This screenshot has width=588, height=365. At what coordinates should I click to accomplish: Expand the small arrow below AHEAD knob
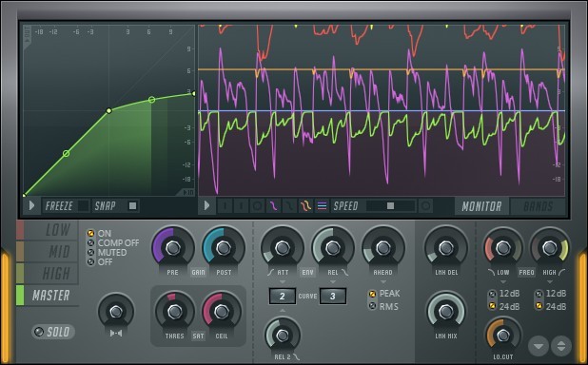tap(382, 281)
